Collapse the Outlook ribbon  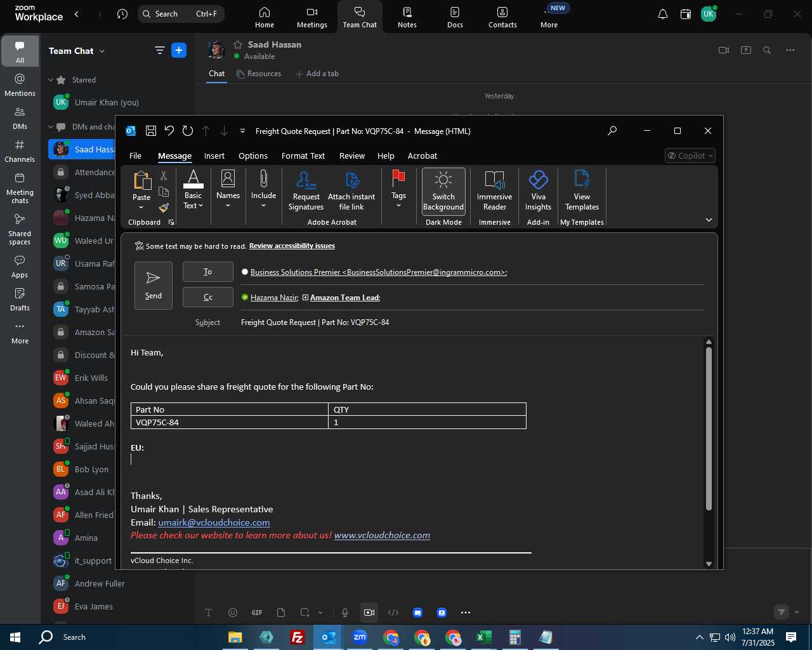[x=709, y=220]
